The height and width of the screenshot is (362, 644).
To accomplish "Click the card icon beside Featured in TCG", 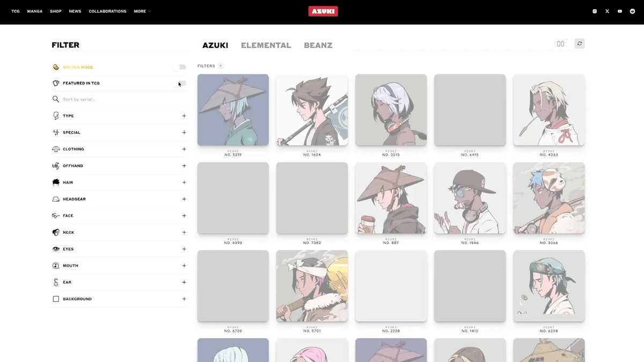I will (x=56, y=83).
